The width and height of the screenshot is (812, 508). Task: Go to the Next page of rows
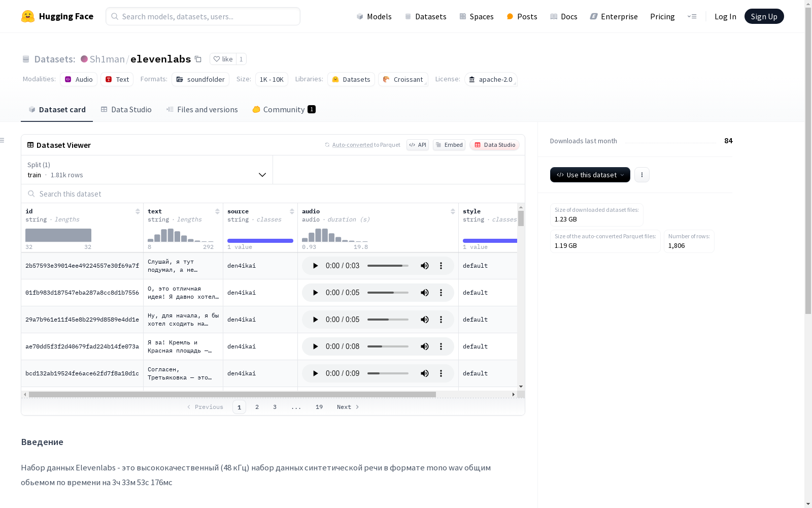(348, 407)
